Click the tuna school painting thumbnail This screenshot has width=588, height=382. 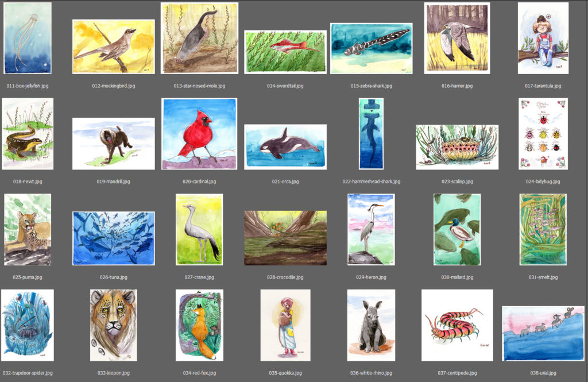click(x=114, y=238)
